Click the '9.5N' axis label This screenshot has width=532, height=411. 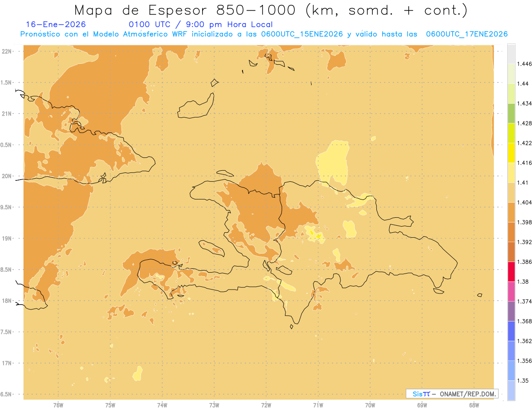point(7,207)
